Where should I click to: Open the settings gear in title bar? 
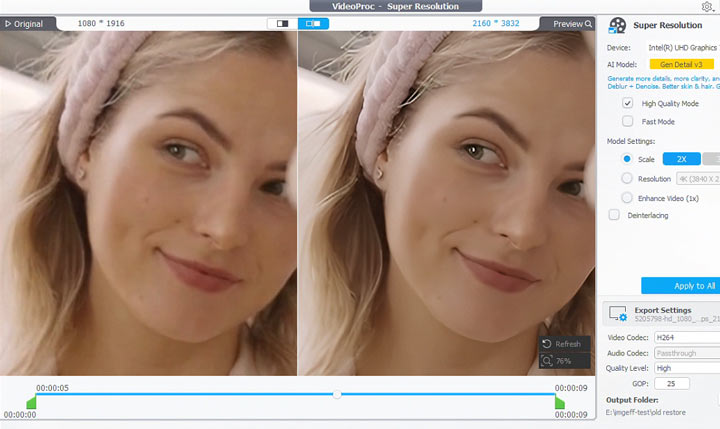pos(707,6)
